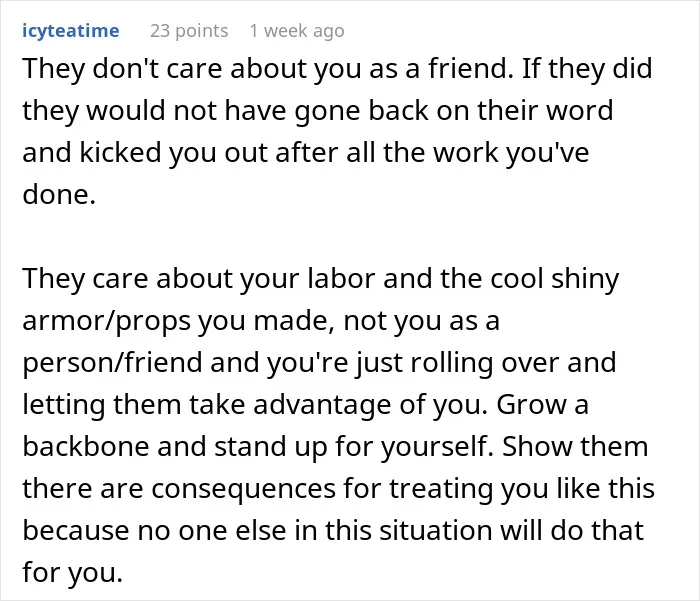Click the word done. ending first paragraph
The width and height of the screenshot is (700, 601).
pyautogui.click(x=59, y=195)
